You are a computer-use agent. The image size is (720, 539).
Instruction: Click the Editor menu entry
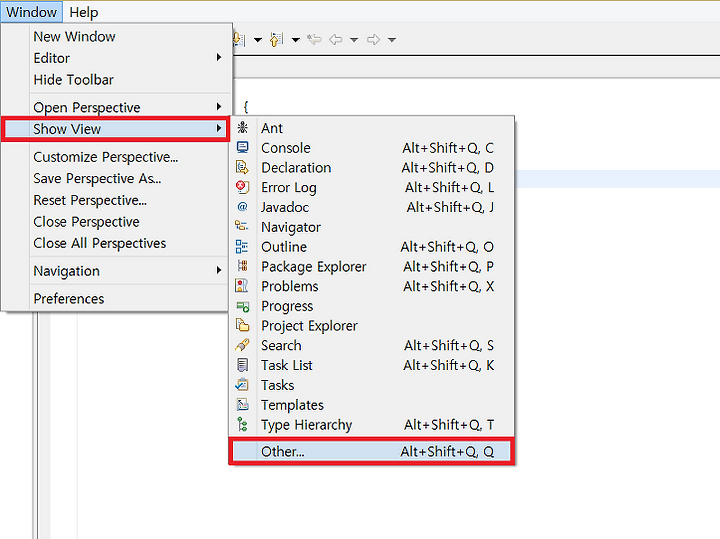116,58
